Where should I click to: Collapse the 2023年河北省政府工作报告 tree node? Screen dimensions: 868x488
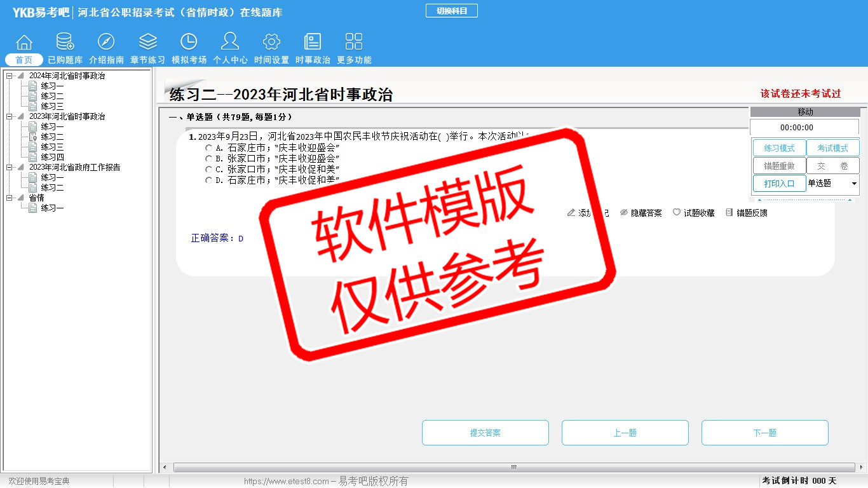point(9,168)
